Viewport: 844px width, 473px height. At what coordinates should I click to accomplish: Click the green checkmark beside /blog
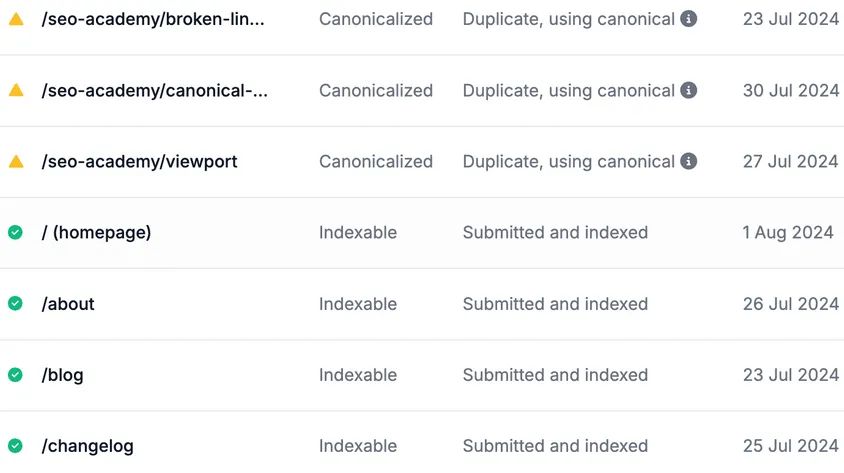(x=16, y=375)
